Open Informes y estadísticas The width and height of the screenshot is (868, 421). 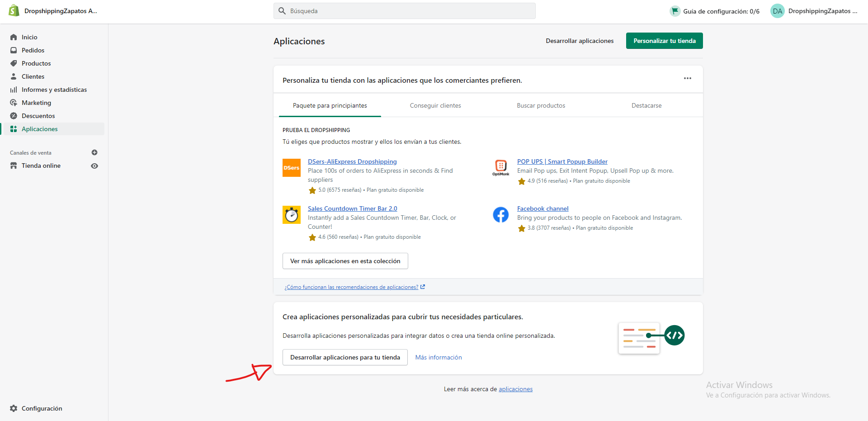click(54, 90)
